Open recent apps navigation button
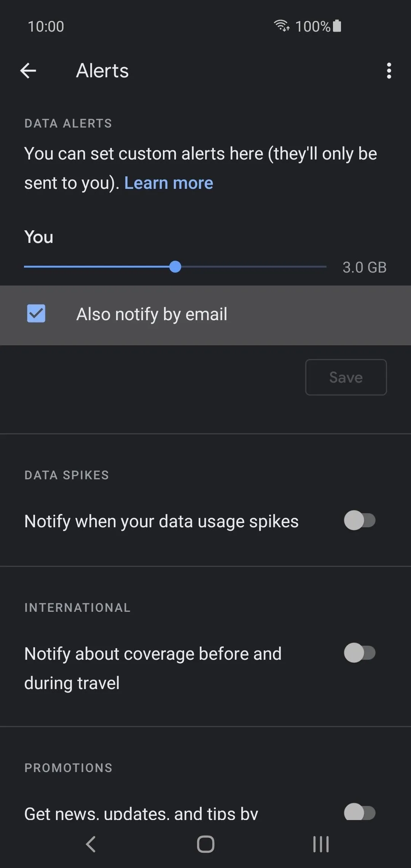Viewport: 411px width, 868px height. pos(321,844)
